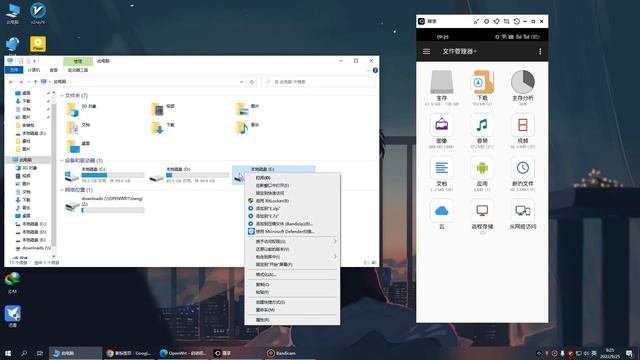This screenshot has height=360, width=640.
Task: Collapse the 网络位置 (1) section
Action: pos(62,190)
